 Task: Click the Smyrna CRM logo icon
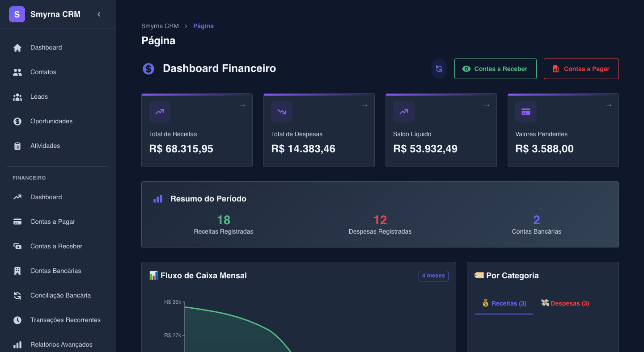pos(17,14)
